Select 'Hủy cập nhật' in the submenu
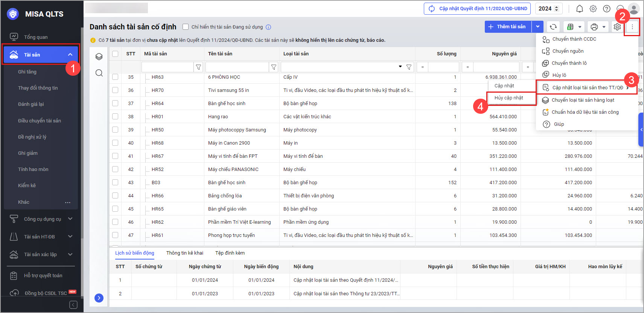 509,98
